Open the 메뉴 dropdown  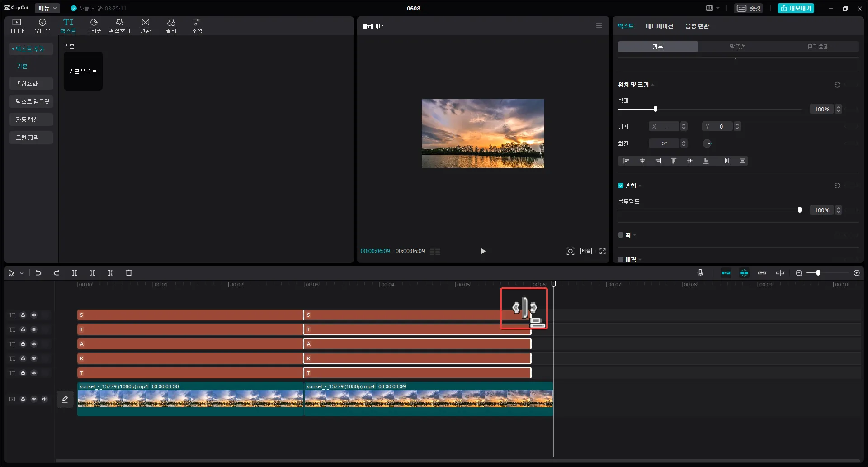click(x=47, y=8)
